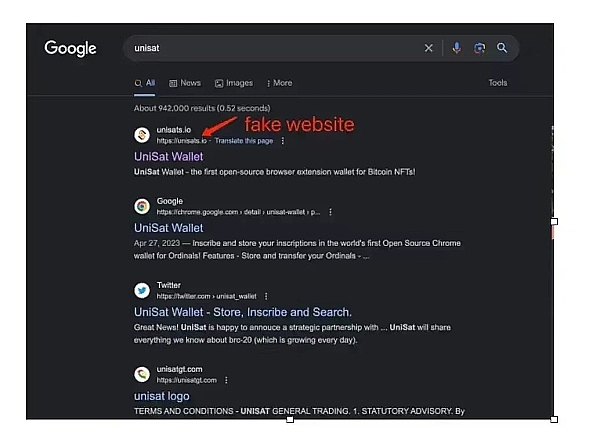Screen dimensions: 600x448
Task: Open the Twitter UniSat Wallet result title
Action: click(x=242, y=312)
